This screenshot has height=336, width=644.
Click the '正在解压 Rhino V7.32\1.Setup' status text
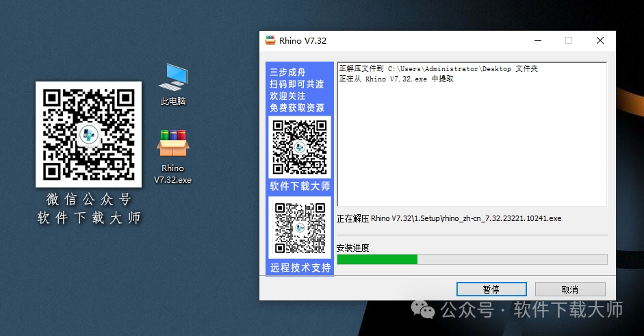449,218
